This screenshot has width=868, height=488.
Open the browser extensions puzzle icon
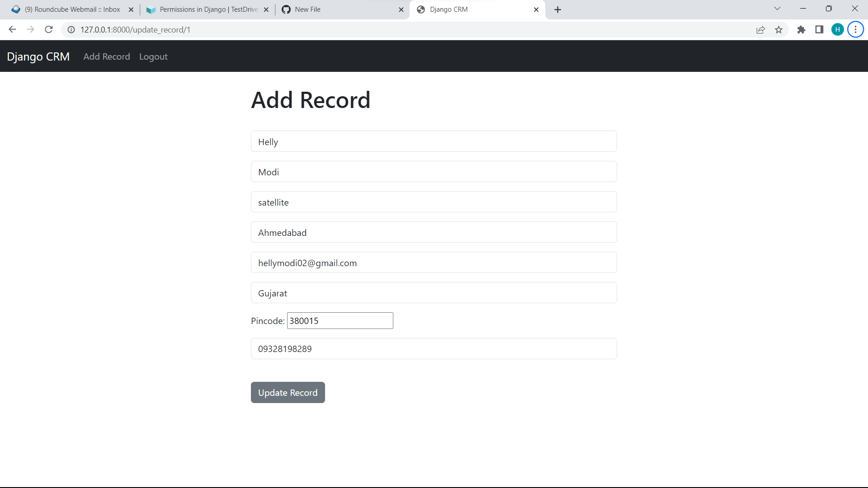(x=802, y=29)
